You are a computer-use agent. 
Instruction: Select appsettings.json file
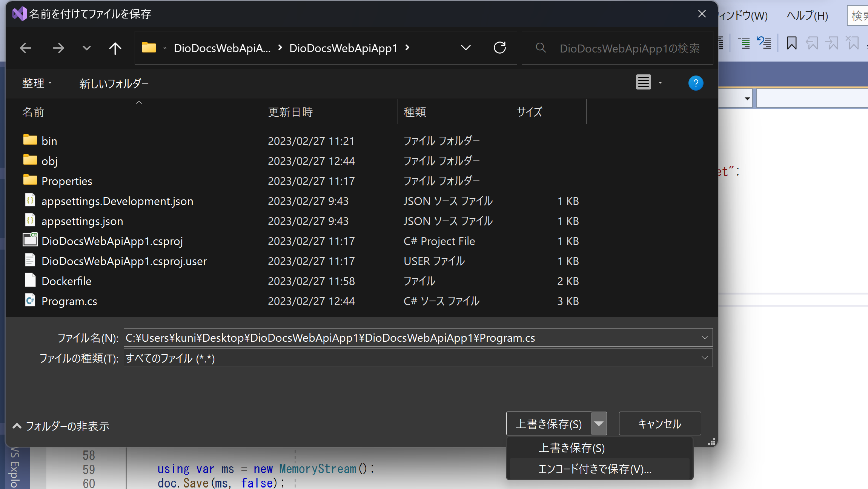point(82,221)
